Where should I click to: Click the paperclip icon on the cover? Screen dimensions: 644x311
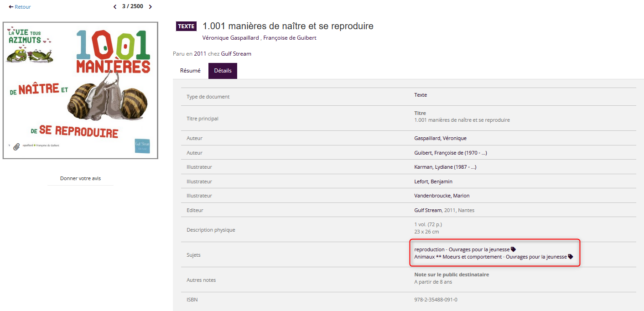[x=17, y=146]
